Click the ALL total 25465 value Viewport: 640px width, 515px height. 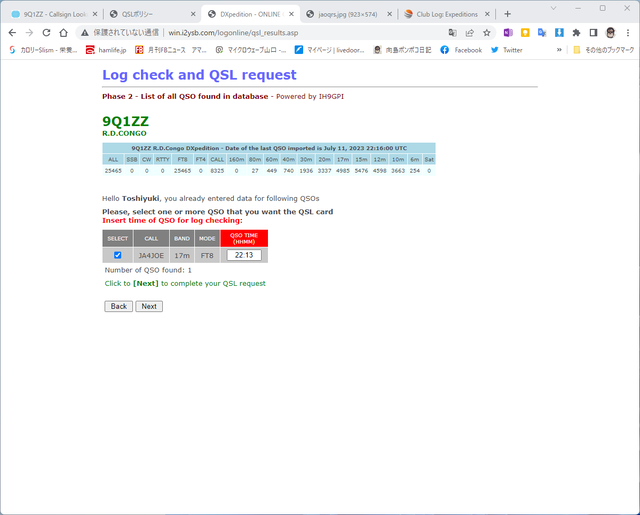tap(113, 171)
